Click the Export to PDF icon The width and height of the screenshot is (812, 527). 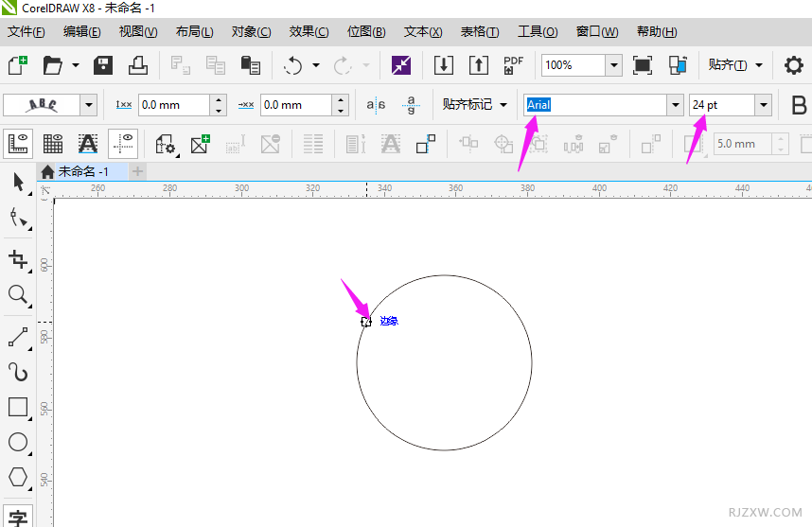[x=514, y=65]
